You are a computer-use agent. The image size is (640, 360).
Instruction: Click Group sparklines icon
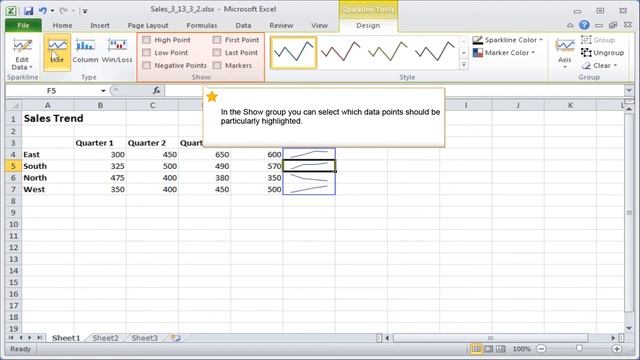tap(598, 40)
